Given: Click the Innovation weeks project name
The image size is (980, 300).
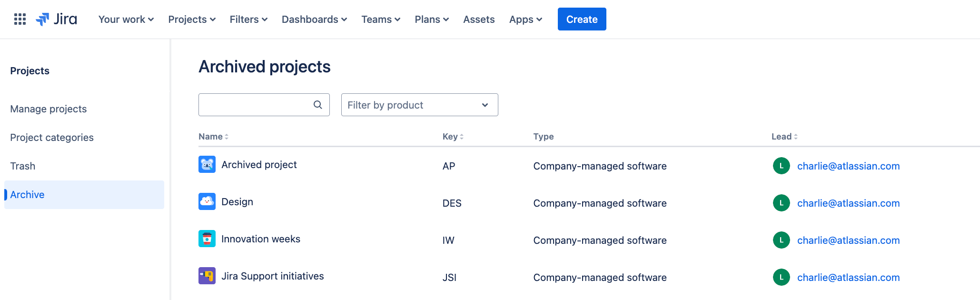Looking at the screenshot, I should tap(261, 239).
